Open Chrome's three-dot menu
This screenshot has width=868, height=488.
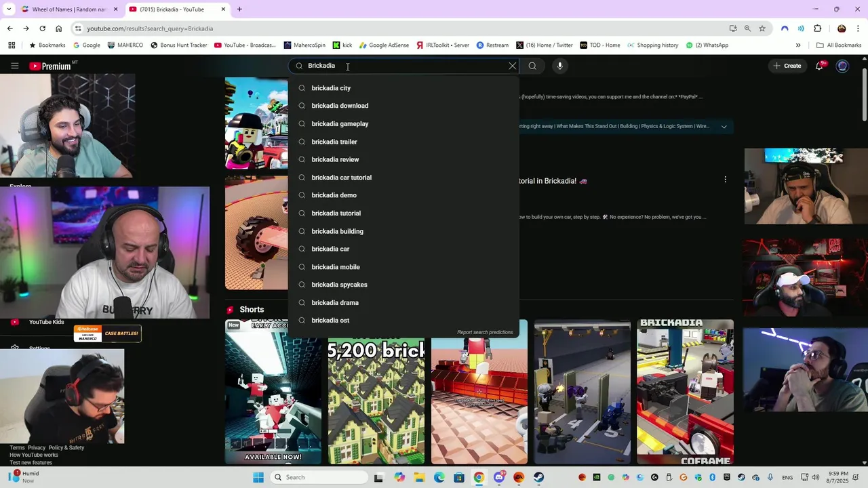coord(858,28)
